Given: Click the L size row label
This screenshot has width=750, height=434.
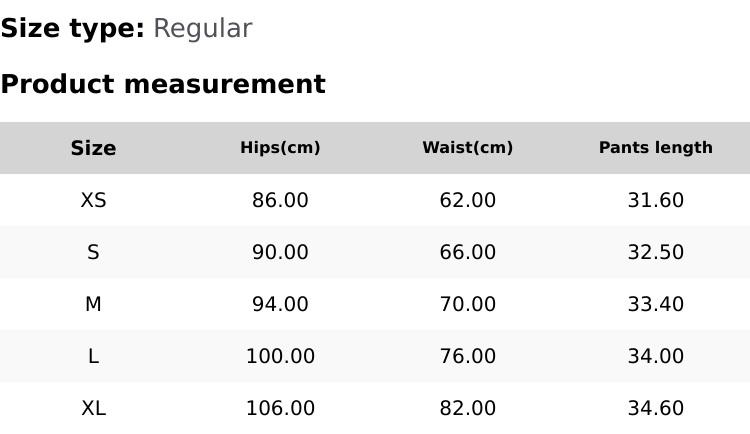Looking at the screenshot, I should pyautogui.click(x=93, y=357).
